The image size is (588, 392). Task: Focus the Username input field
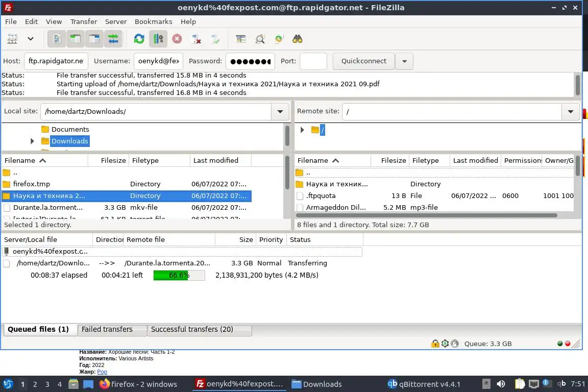click(x=158, y=61)
